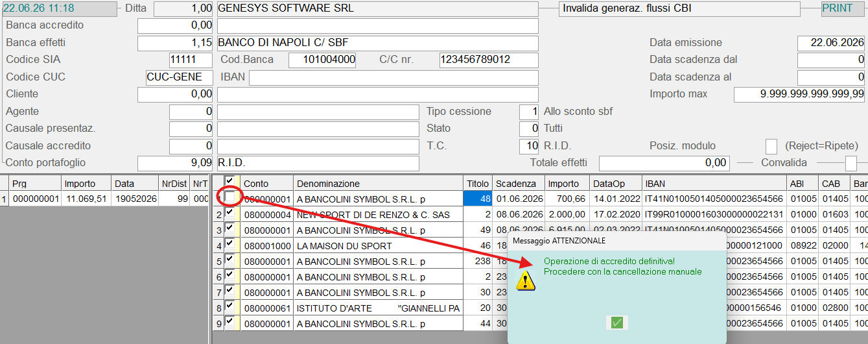Toggle the checkbox of row 7

click(229, 291)
